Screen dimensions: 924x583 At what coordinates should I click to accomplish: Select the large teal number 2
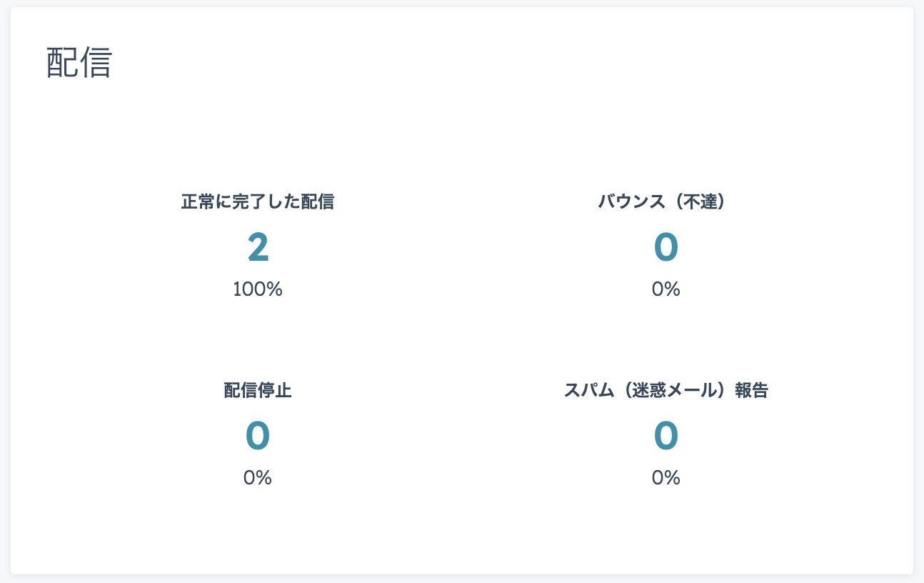258,247
